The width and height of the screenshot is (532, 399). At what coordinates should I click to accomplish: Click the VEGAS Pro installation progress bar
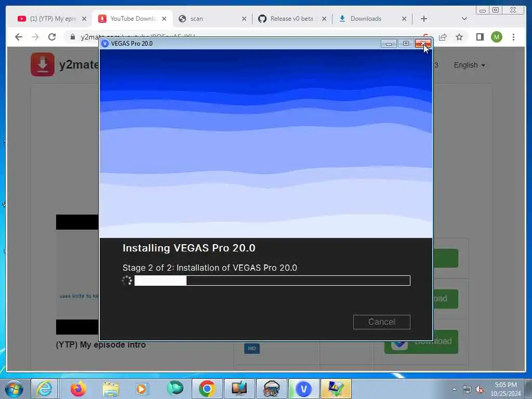(272, 281)
